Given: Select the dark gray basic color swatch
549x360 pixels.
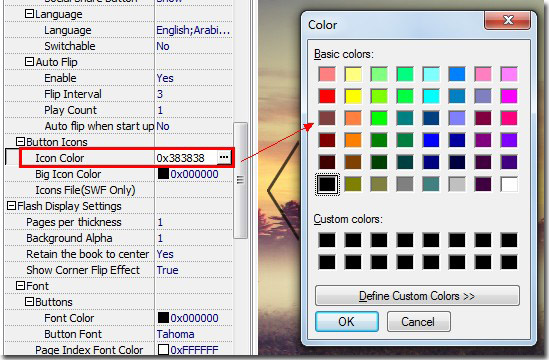Looking at the screenshot, I should pos(405,184).
